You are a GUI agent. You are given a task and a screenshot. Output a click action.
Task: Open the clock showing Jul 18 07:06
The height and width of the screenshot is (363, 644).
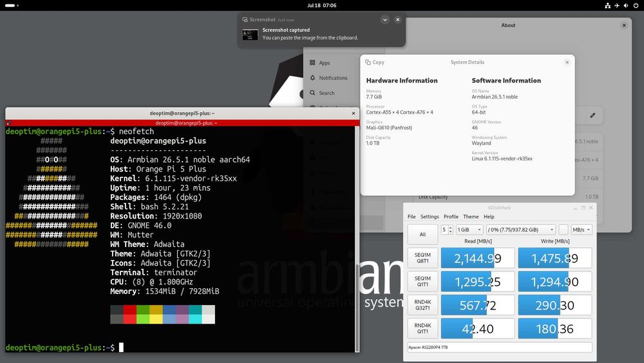pos(321,5)
